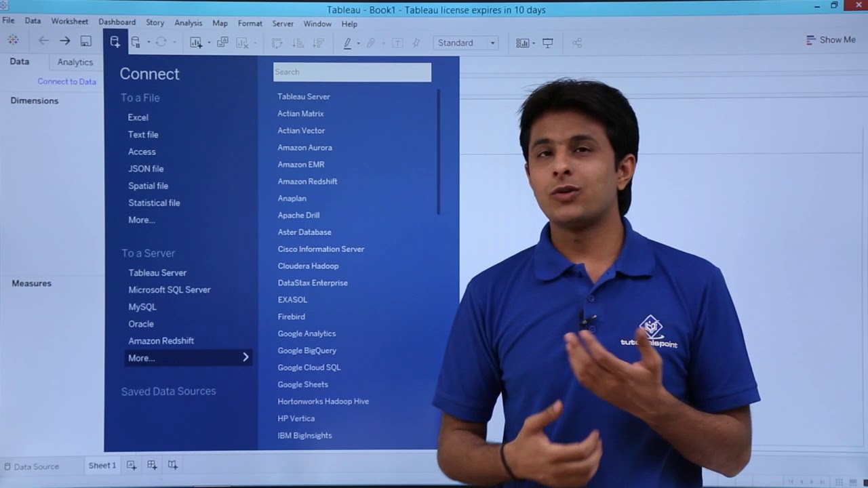868x488 pixels.
Task: Click the highlighted New Data Source icon
Action: (115, 42)
